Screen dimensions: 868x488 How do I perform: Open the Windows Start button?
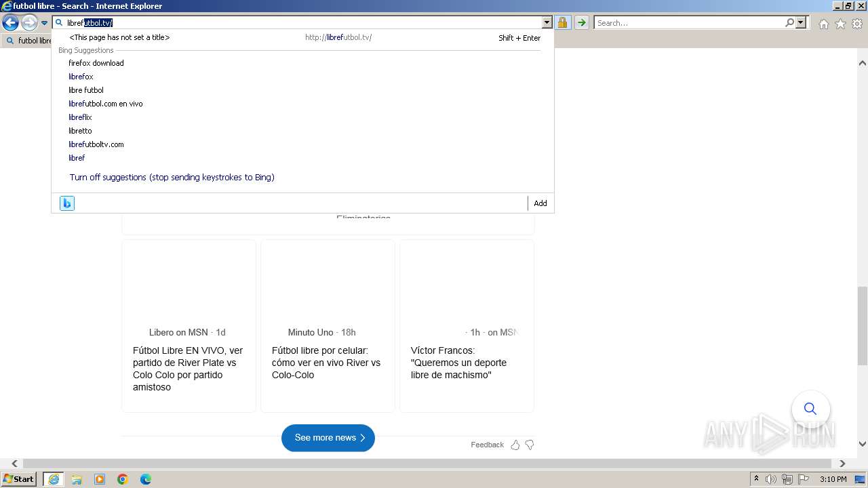[x=19, y=479]
